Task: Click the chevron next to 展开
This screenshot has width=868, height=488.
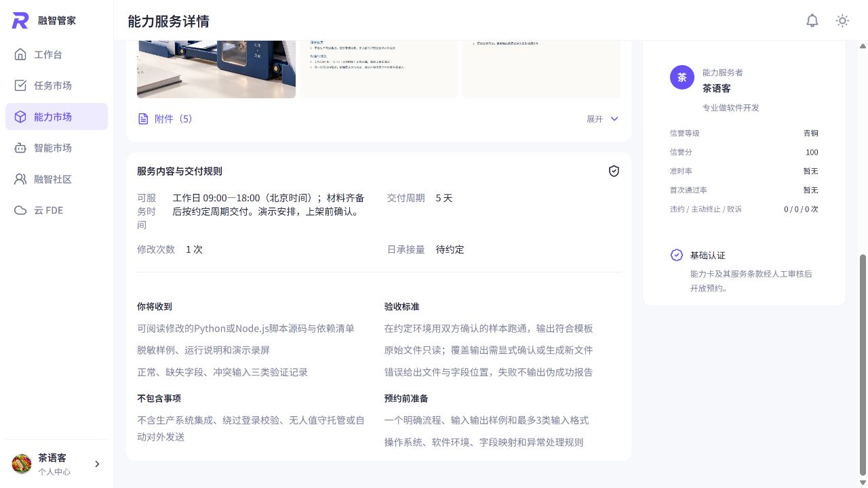Action: click(614, 119)
